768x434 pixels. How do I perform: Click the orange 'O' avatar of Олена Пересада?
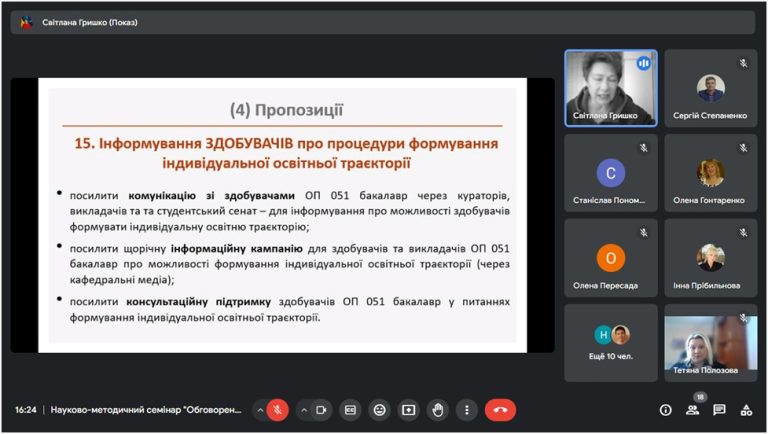point(611,258)
